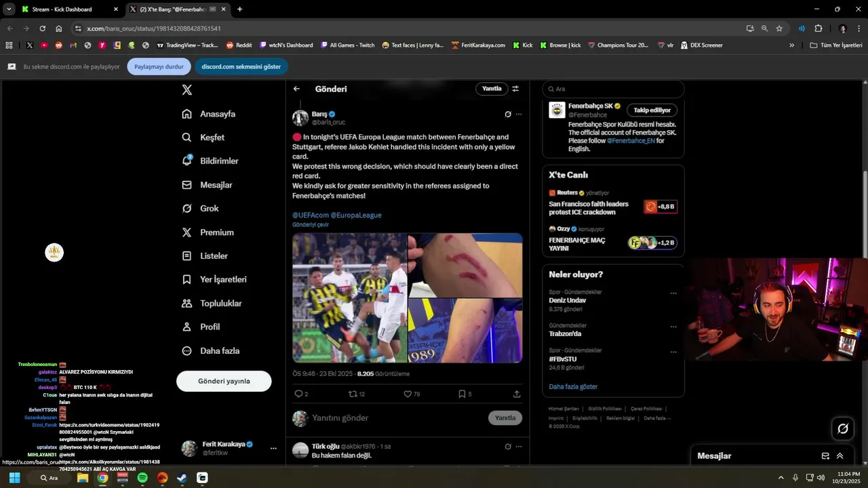Click Grok icon on Türk oğlu's reply
This screenshot has width=868, height=488.
click(508, 447)
